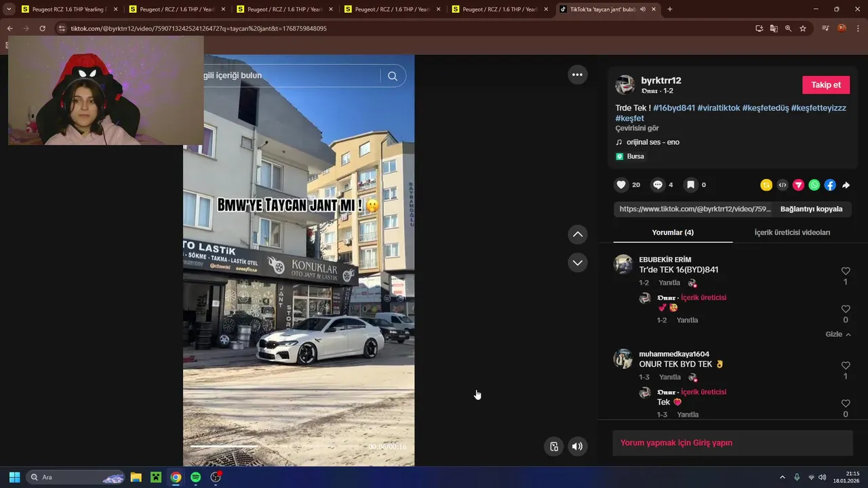
Task: Go back in the browser
Action: 9,28
